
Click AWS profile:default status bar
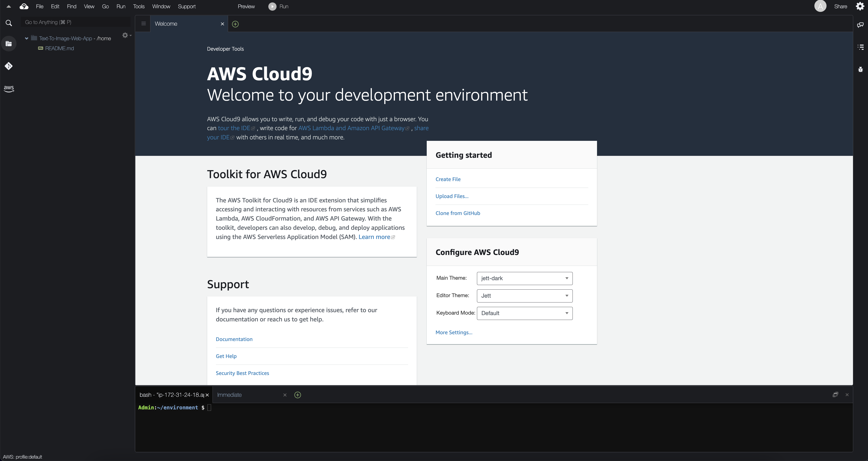pyautogui.click(x=22, y=457)
